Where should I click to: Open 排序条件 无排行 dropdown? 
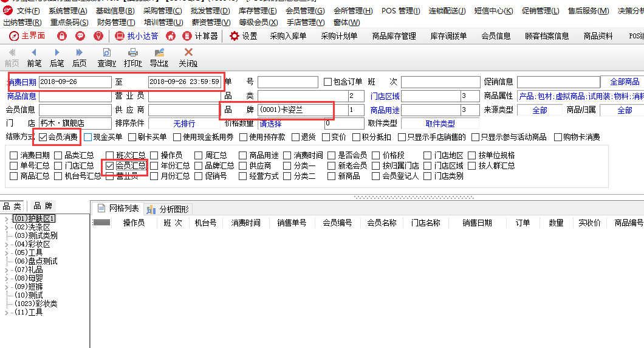[x=184, y=124]
